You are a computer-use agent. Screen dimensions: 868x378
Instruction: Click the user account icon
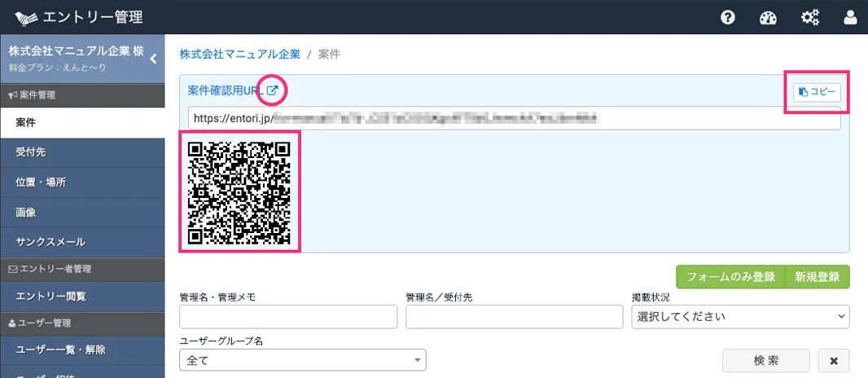[x=851, y=17]
